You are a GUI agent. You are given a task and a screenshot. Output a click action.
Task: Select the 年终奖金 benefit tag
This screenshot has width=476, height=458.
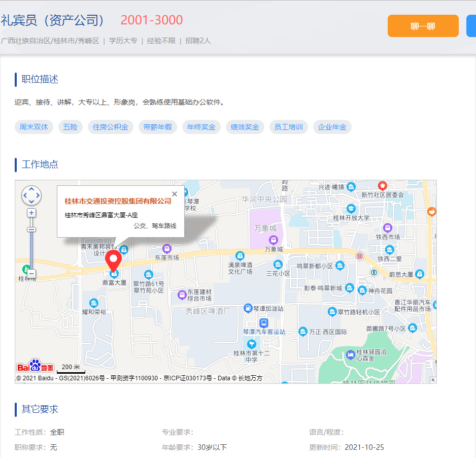coord(201,127)
